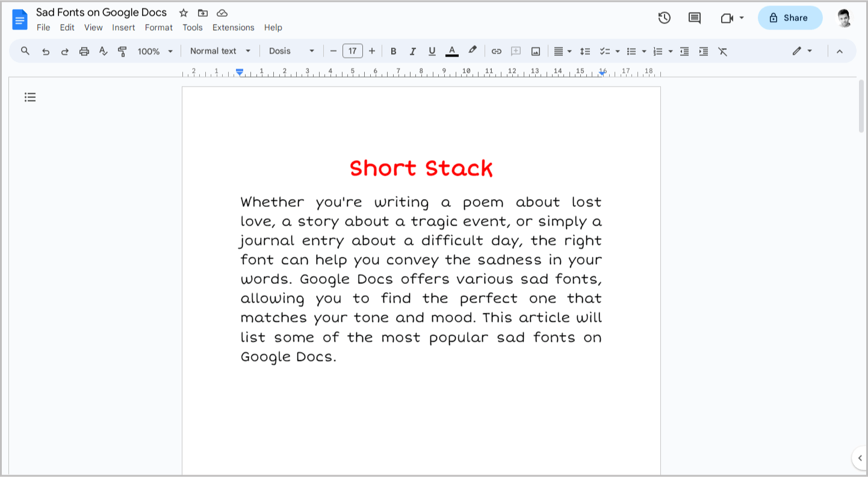The width and height of the screenshot is (868, 477).
Task: Undo the last action
Action: [x=46, y=52]
